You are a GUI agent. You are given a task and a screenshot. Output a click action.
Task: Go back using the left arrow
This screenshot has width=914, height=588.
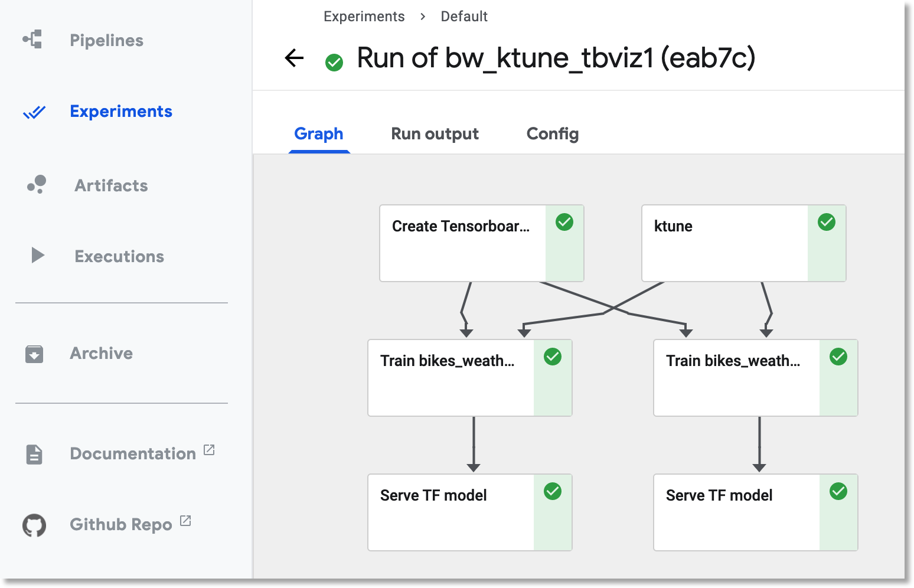pyautogui.click(x=294, y=58)
